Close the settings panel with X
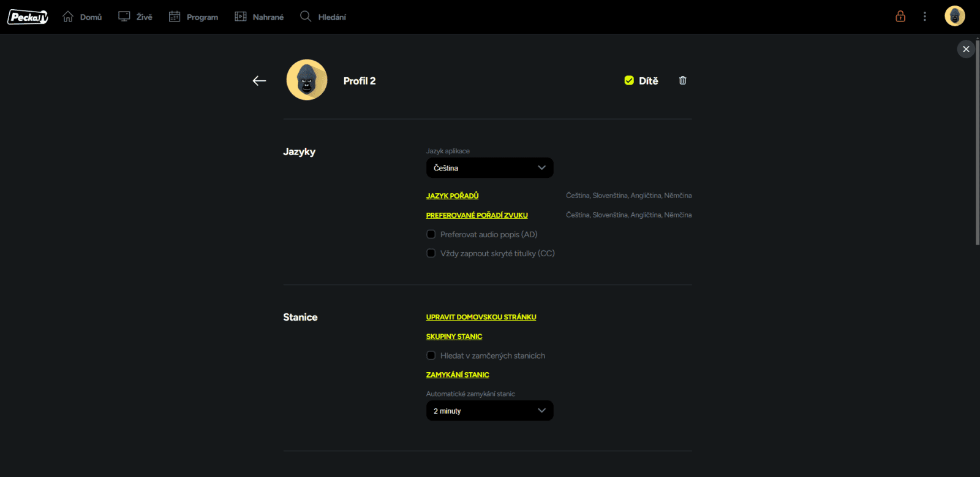980x477 pixels. point(966,49)
